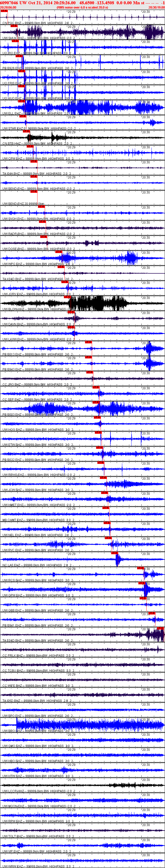Click the RMS noise scaling note
This screenshot has height=868, width=165.
(x=82, y=7)
